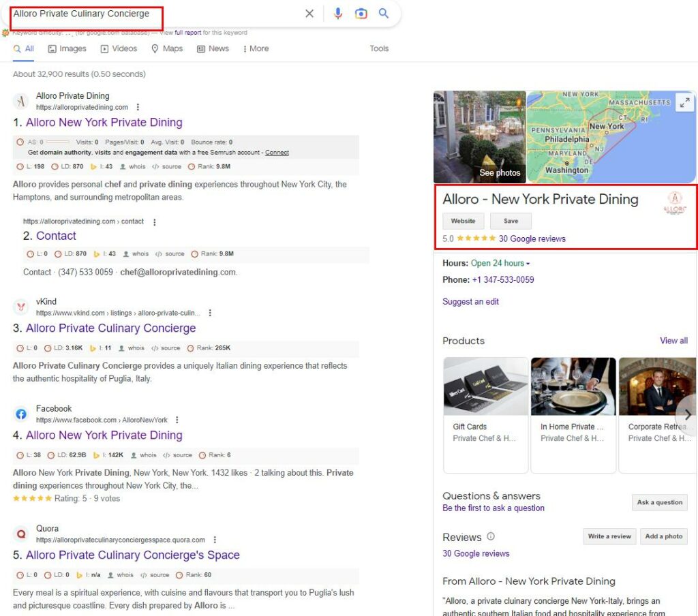Start voice search with the microphone icon
Viewport: 698px width, 616px height.
[x=337, y=14]
